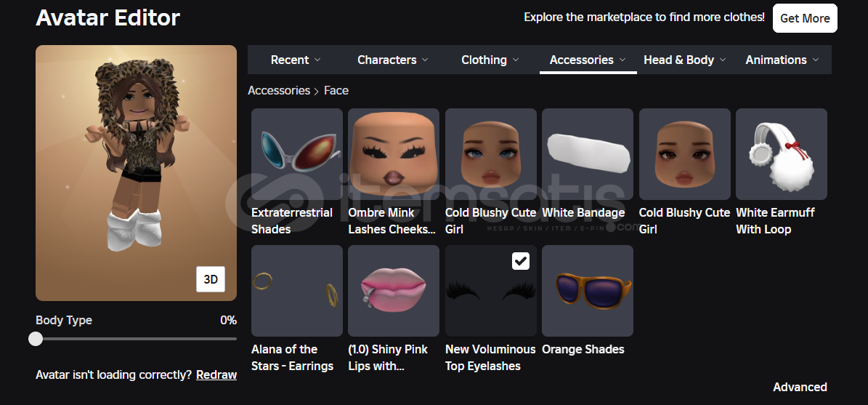Expand the Animations dropdown chevron
This screenshot has width=868, height=405.
816,60
